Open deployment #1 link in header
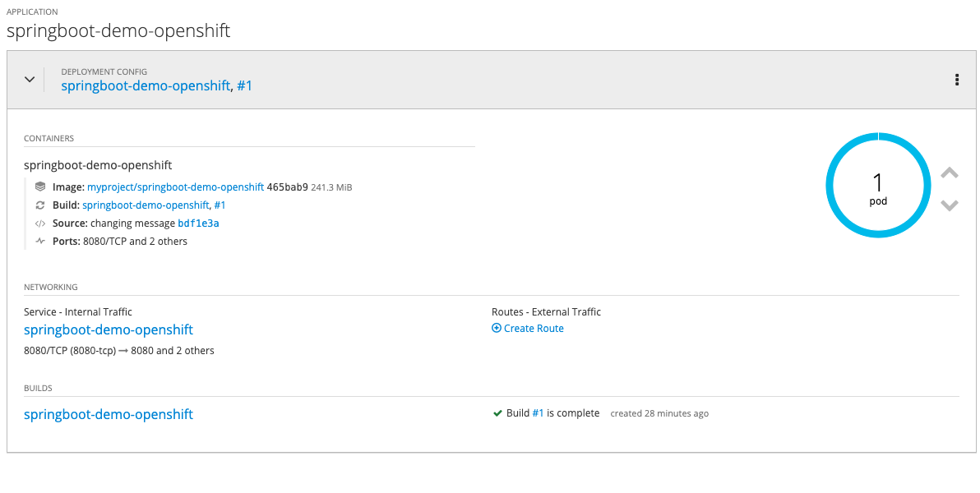The width and height of the screenshot is (980, 493). (x=244, y=85)
